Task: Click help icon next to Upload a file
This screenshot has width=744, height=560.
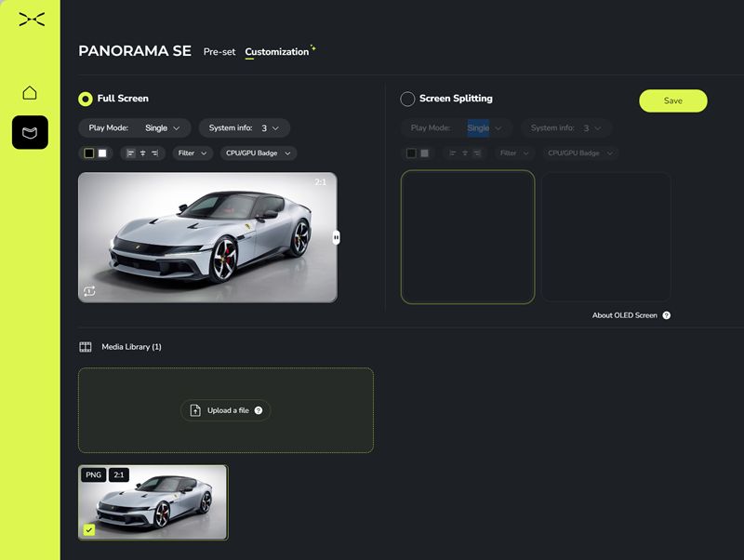Action: 259,410
